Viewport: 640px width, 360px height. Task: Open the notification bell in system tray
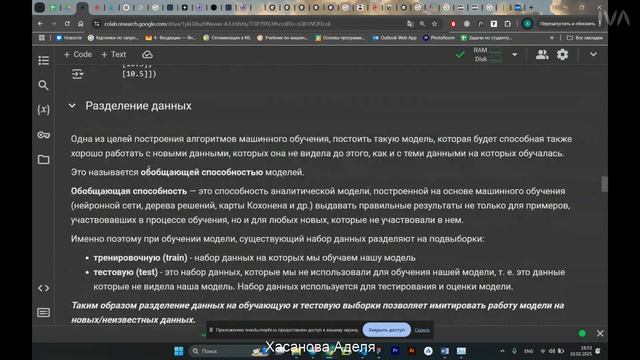(598, 351)
